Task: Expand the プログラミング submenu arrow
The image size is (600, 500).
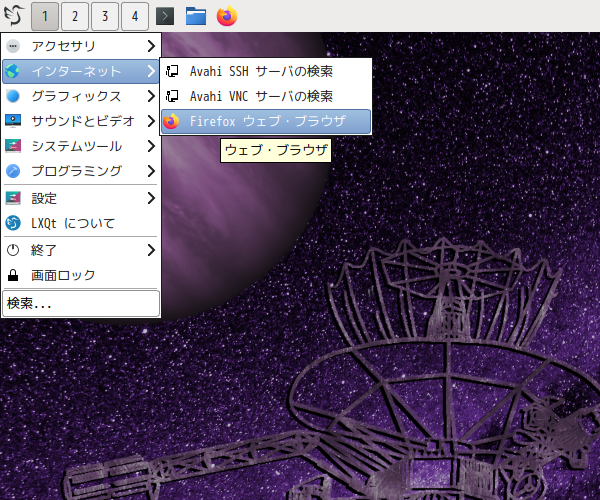Action: 151,171
